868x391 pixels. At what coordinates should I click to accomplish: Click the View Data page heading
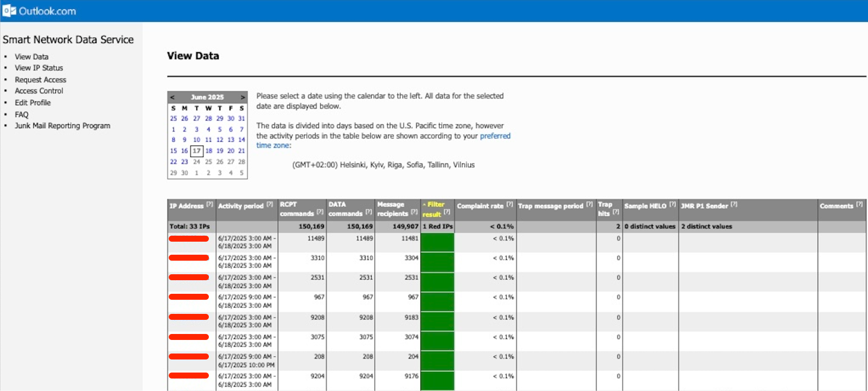point(193,55)
